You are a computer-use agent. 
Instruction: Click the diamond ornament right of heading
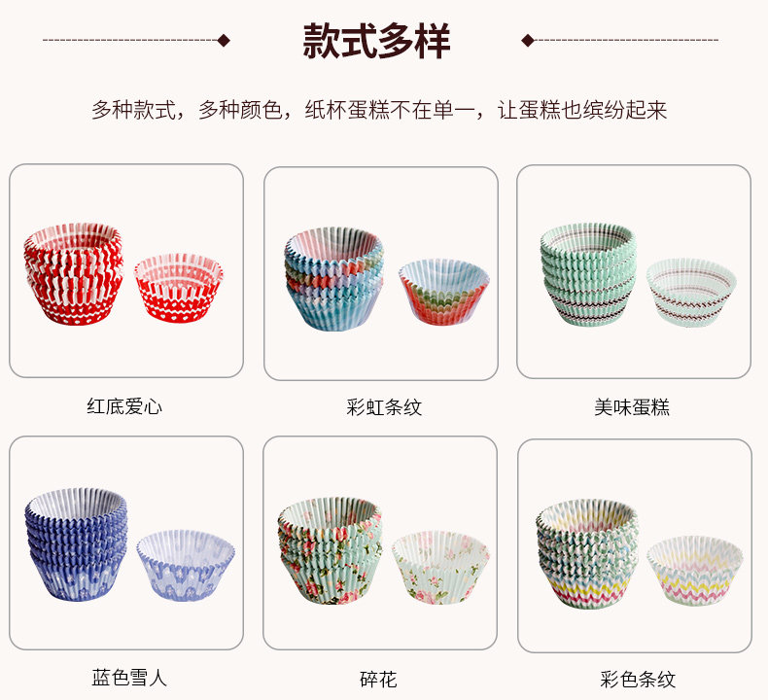coord(528,40)
